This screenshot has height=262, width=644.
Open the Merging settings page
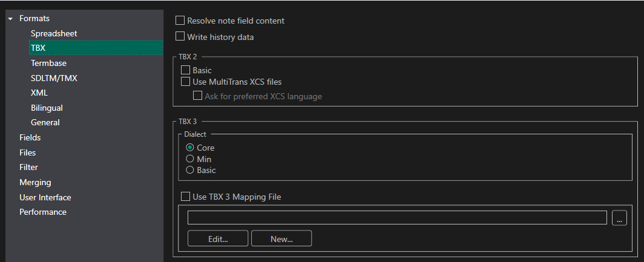[35, 182]
